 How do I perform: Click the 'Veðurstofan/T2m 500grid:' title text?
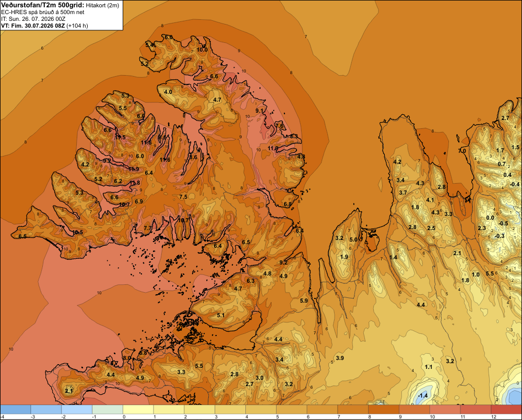pos(43,5)
